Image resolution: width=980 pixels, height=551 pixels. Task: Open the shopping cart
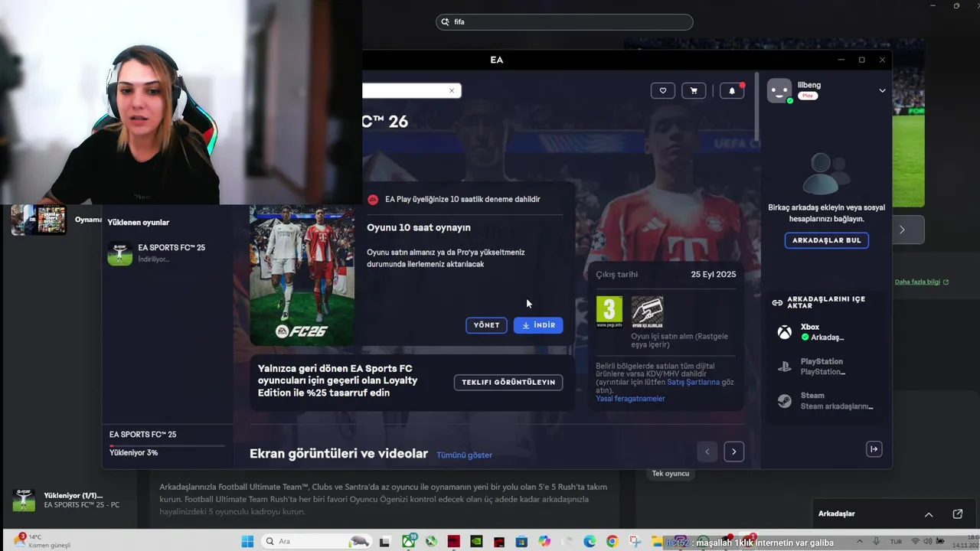click(x=694, y=90)
